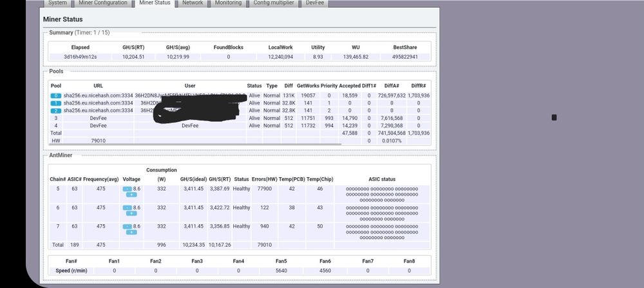Click chain 7 Errors(HW) value 940

coord(265,226)
